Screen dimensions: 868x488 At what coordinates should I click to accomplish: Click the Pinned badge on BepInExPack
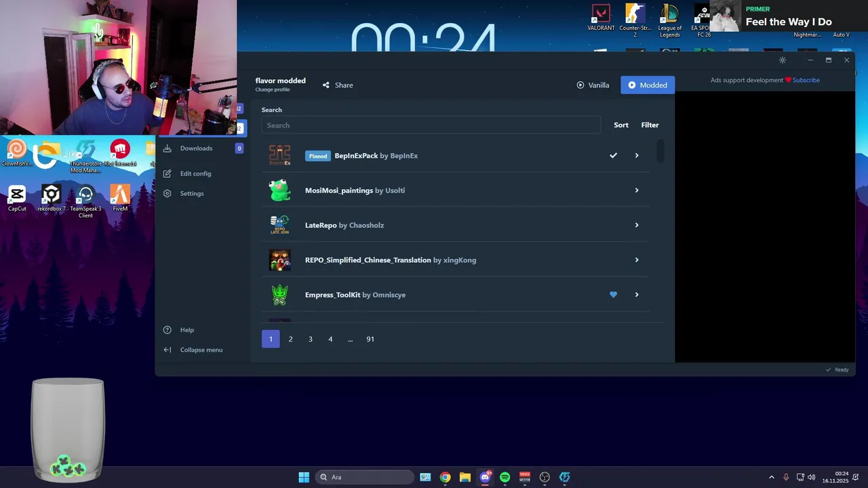(x=318, y=156)
